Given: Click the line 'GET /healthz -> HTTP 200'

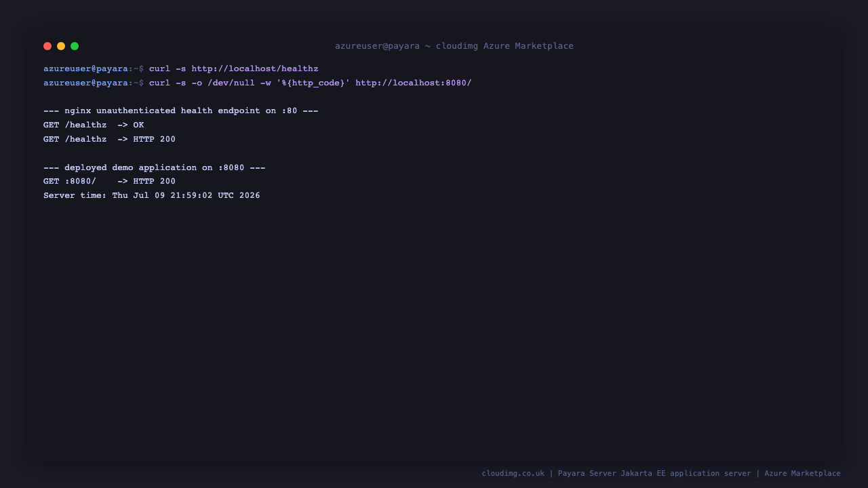Looking at the screenshot, I should [x=109, y=140].
